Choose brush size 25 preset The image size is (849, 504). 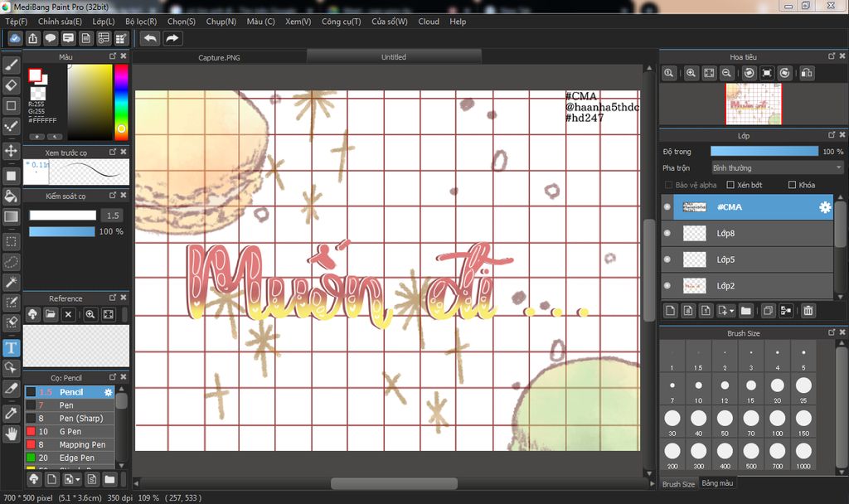803,390
